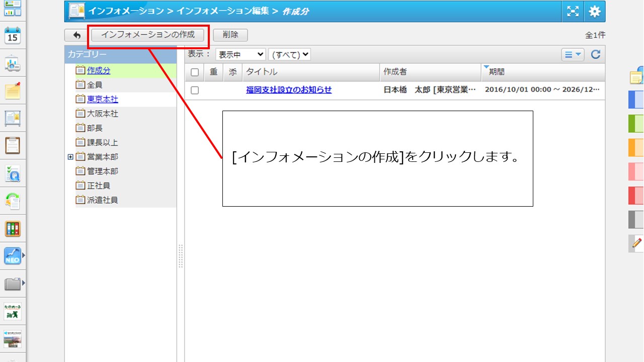Pick the red color tab on right edge
The width and height of the screenshot is (644, 362).
(636, 196)
